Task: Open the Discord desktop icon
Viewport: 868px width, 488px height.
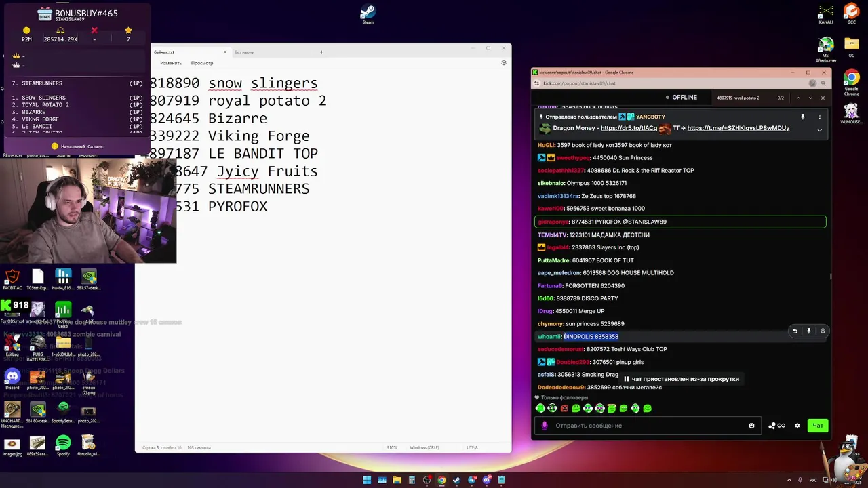Action: point(12,378)
